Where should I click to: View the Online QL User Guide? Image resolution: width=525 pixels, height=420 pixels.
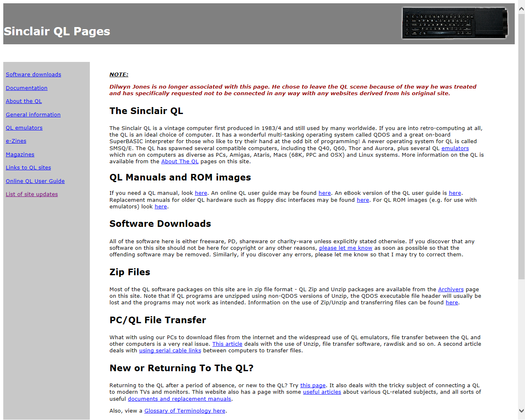click(x=35, y=181)
